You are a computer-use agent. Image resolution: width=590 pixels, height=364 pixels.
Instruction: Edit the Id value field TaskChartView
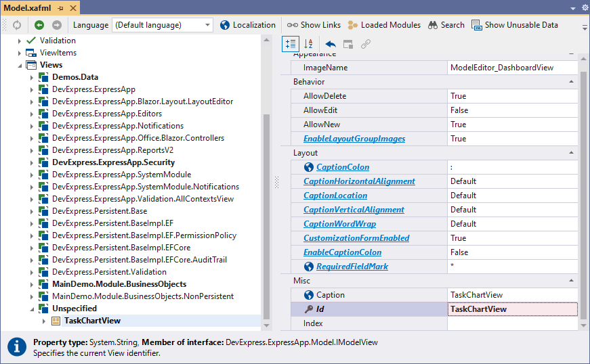click(x=513, y=309)
